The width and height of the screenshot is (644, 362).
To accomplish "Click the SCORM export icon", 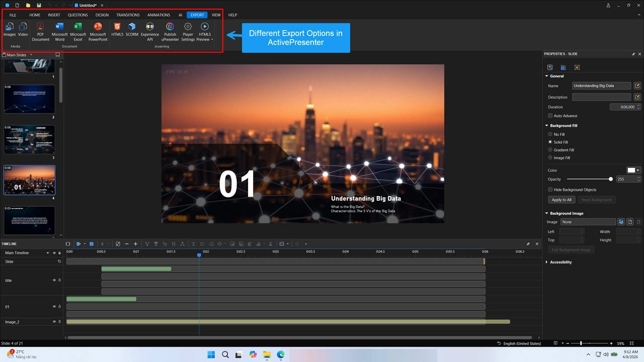I will coord(132,31).
